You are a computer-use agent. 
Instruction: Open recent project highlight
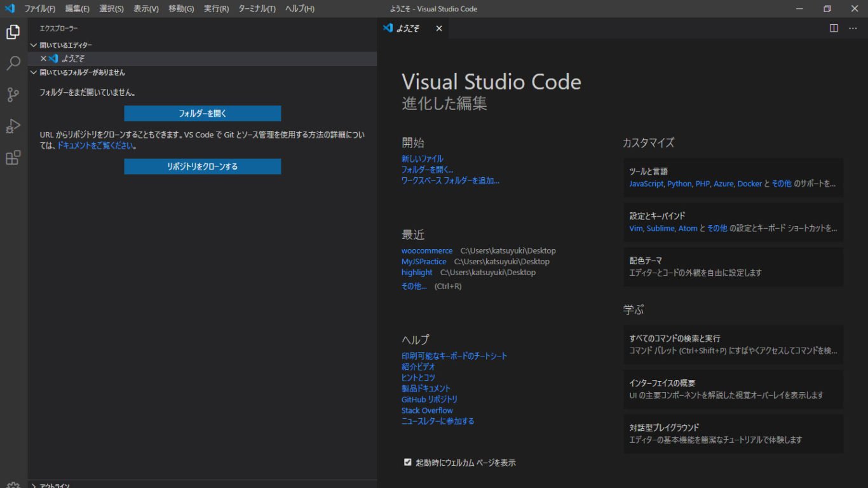pos(417,272)
